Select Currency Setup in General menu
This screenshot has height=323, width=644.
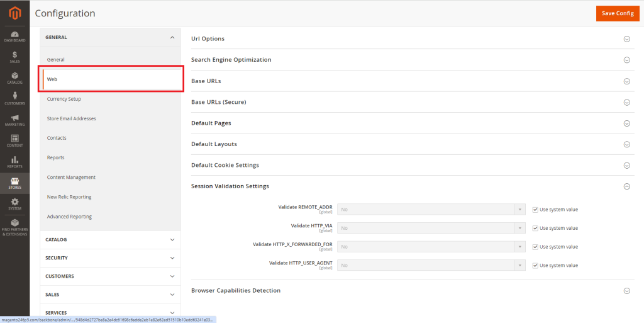click(x=64, y=99)
